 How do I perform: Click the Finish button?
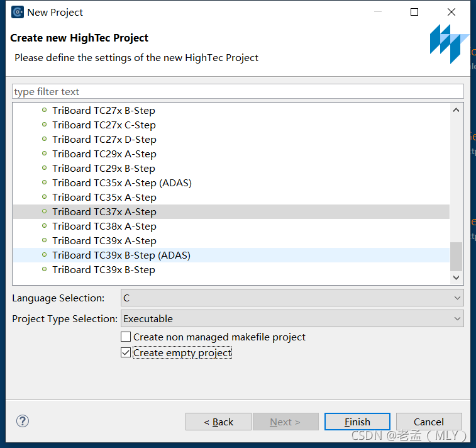pyautogui.click(x=357, y=422)
